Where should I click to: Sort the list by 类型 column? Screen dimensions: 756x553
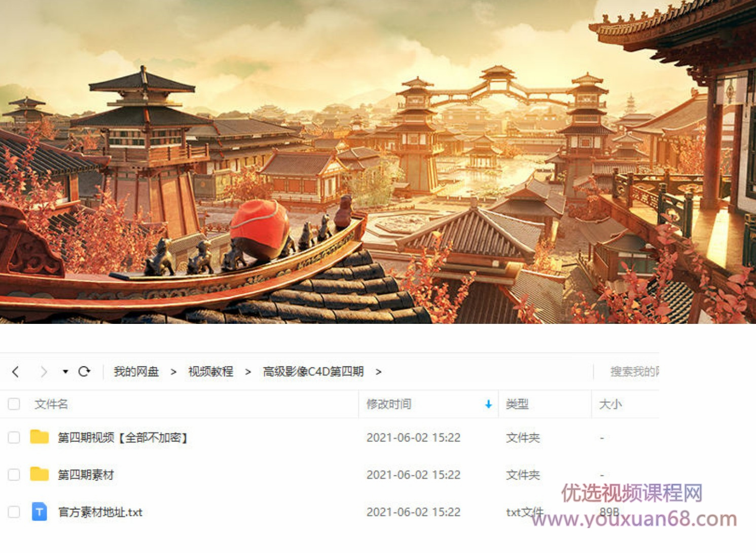(x=517, y=404)
